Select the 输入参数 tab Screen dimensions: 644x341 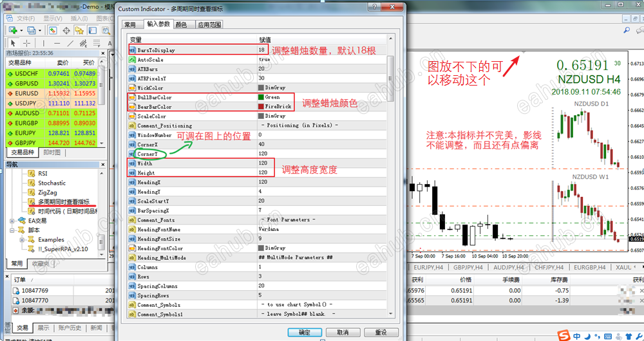pyautogui.click(x=158, y=24)
